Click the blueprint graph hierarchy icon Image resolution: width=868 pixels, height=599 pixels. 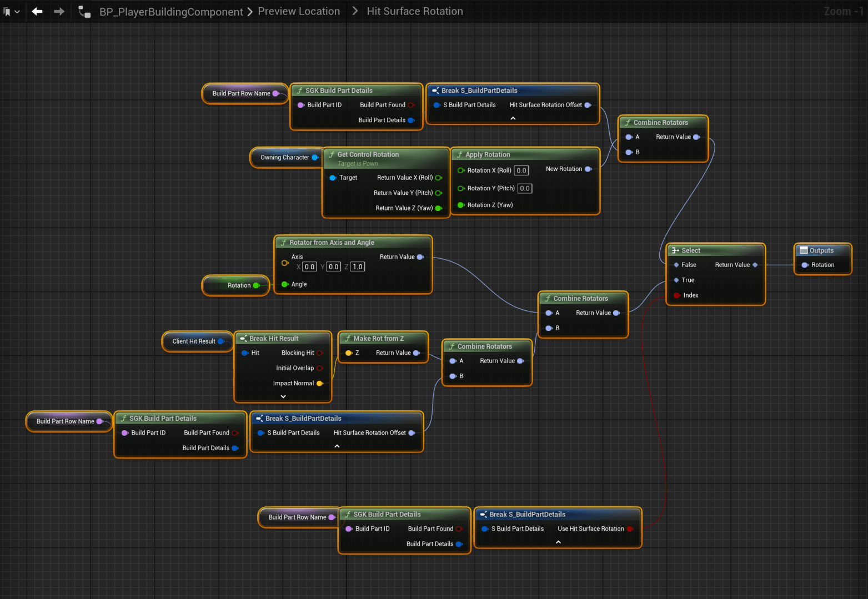coord(84,12)
